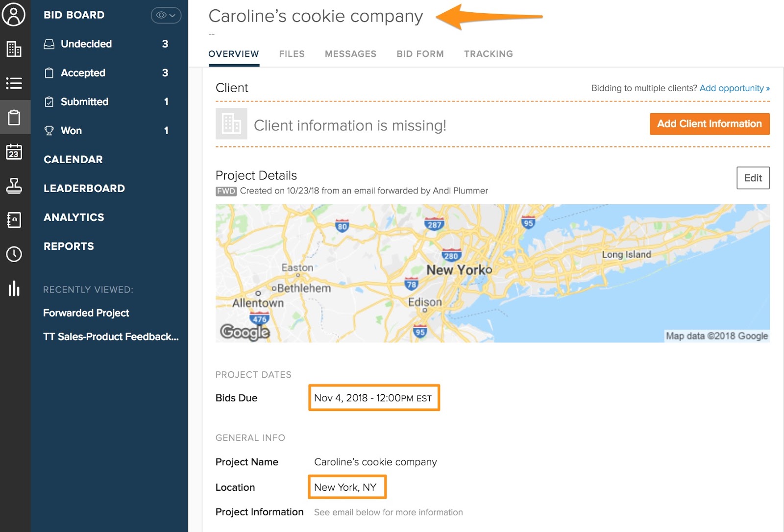The image size is (784, 532).
Task: Open the address book sidebar icon
Action: pyautogui.click(x=14, y=220)
